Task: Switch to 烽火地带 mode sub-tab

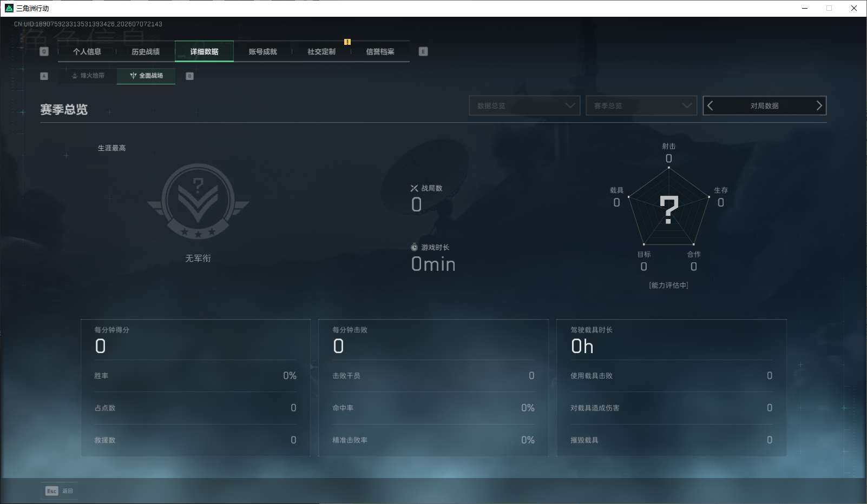Action: [88, 76]
